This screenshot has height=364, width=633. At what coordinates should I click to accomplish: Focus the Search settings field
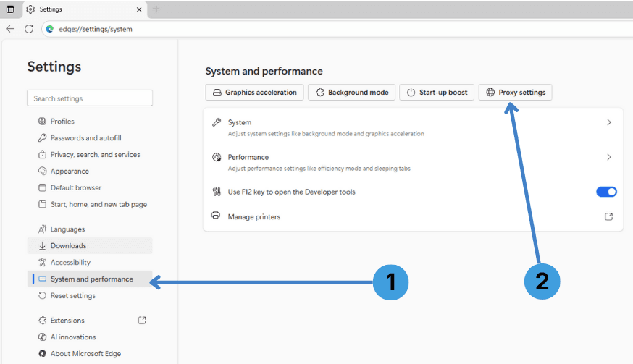[90, 98]
